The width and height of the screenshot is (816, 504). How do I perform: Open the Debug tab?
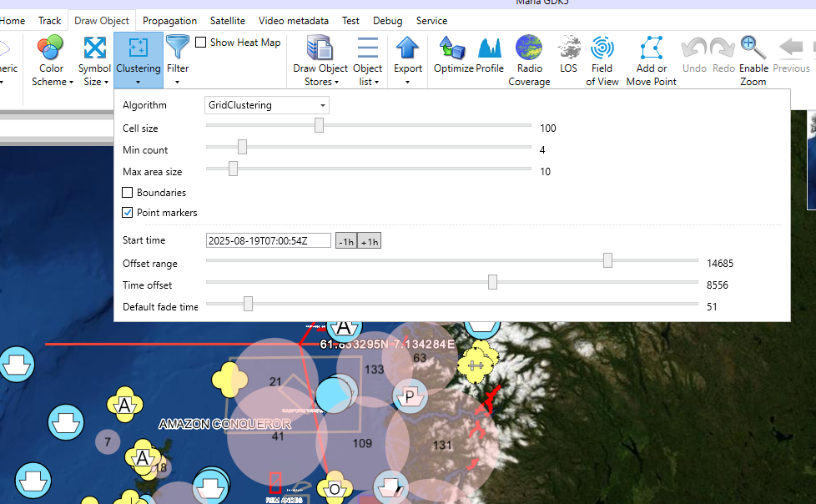[x=388, y=21]
